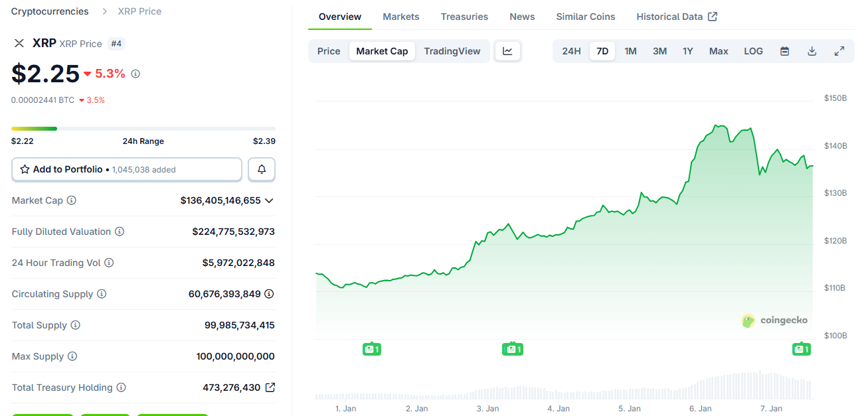
Task: Click the 24h Range indicator bar
Action: (143, 128)
